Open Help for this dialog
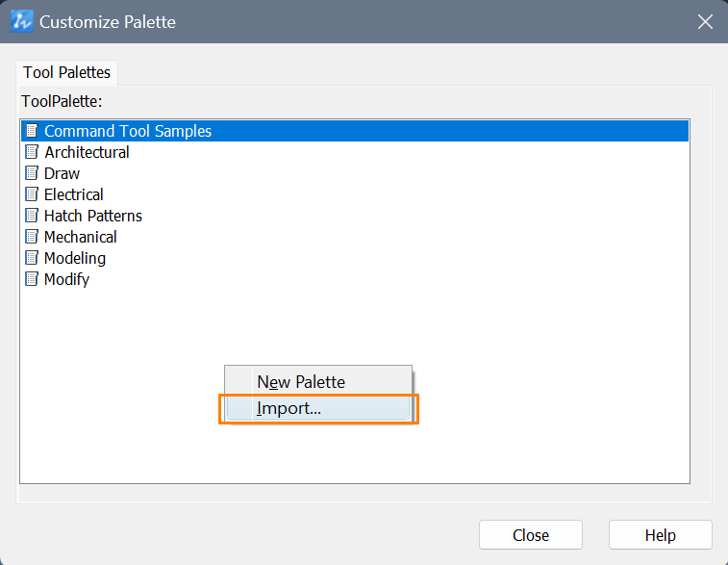 661,535
